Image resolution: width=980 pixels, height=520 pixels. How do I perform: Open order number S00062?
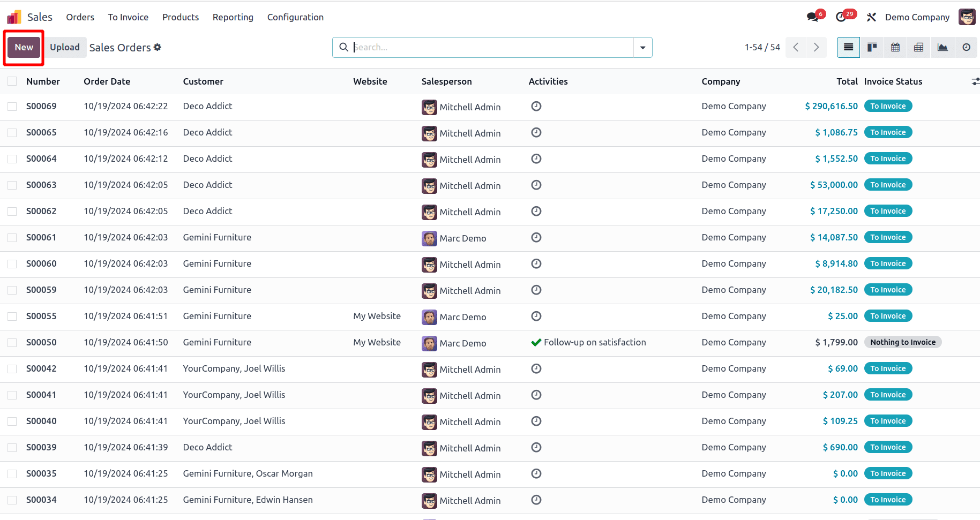pos(41,211)
